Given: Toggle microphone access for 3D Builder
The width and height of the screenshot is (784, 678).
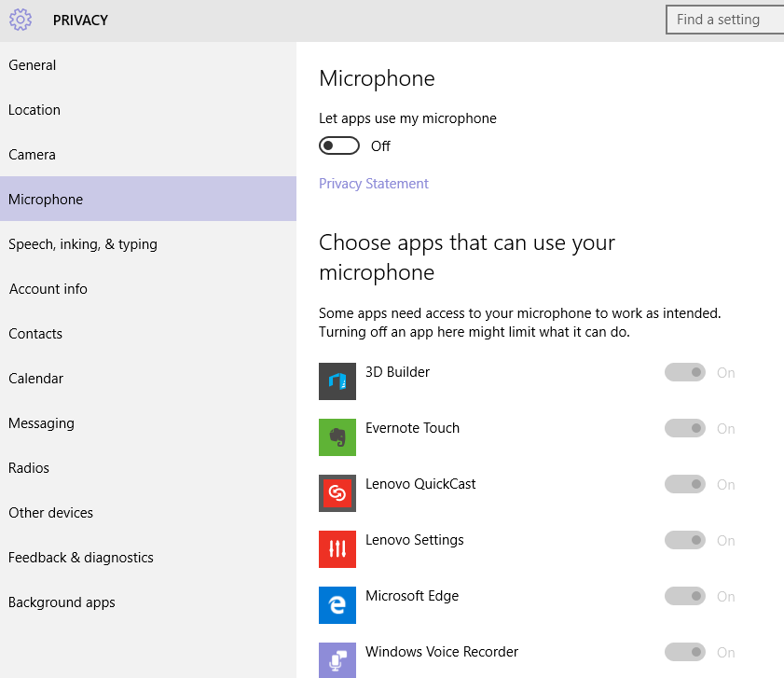Looking at the screenshot, I should pyautogui.click(x=685, y=372).
